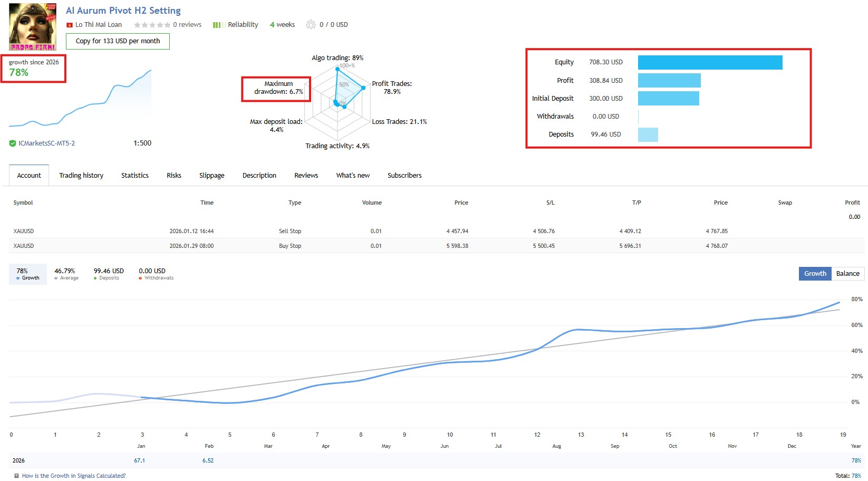
Task: Switch to the Trading history tab
Action: click(81, 175)
